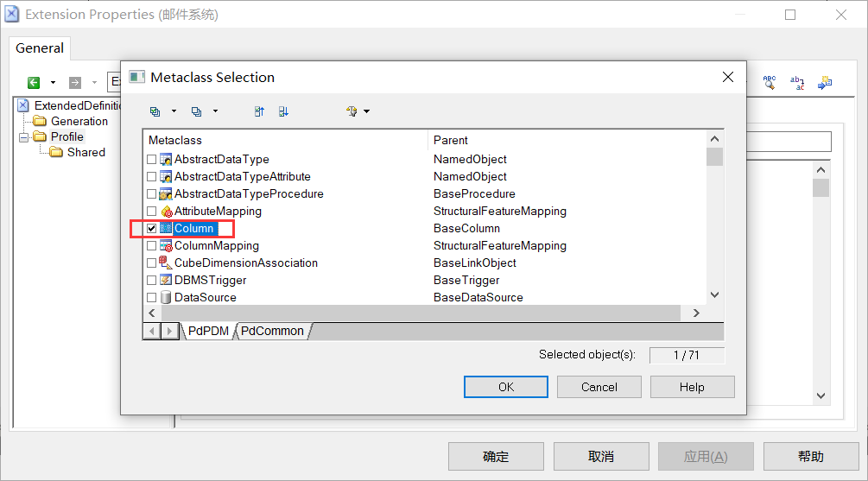Click 确定 button in Extension Properties
Screen dimensions: 868x481
pyautogui.click(x=496, y=457)
